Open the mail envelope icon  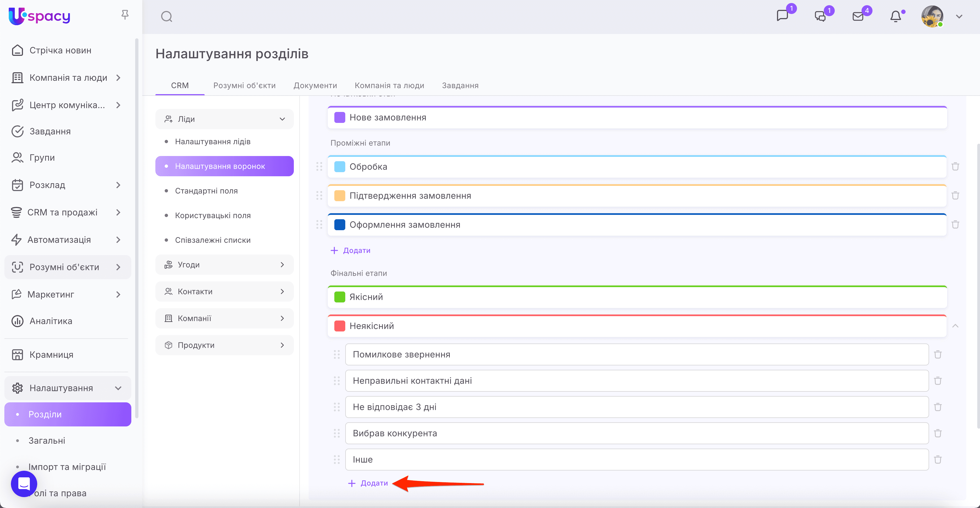[x=858, y=17]
